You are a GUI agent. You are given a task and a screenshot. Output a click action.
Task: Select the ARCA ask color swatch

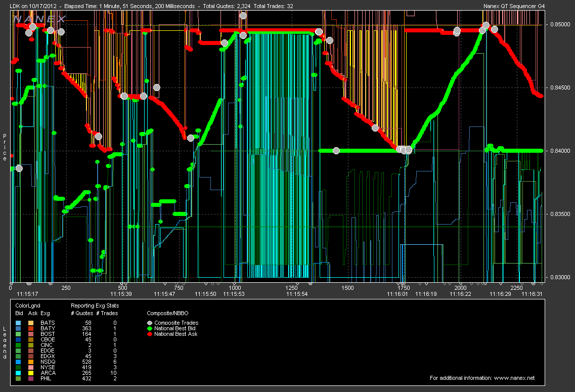(31, 373)
